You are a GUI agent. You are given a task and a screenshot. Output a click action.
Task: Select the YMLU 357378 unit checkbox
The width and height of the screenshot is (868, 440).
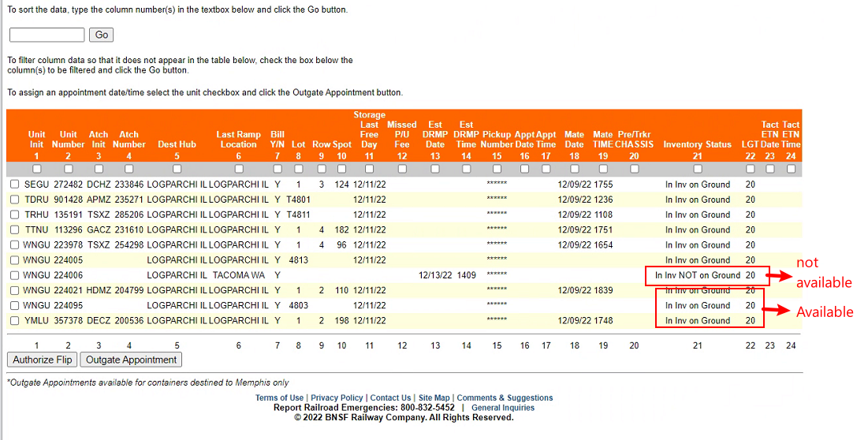(15, 321)
